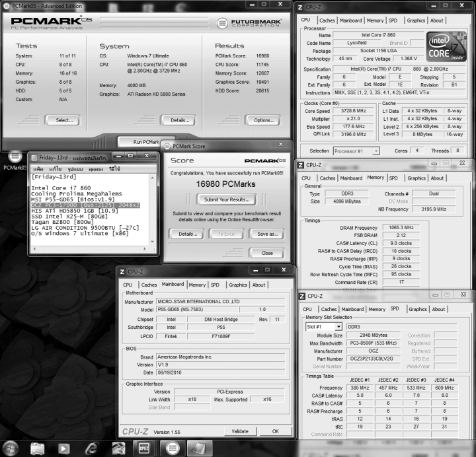Open Windows Explorer from the taskbar
This screenshot has width=476, height=457.
click(37, 448)
